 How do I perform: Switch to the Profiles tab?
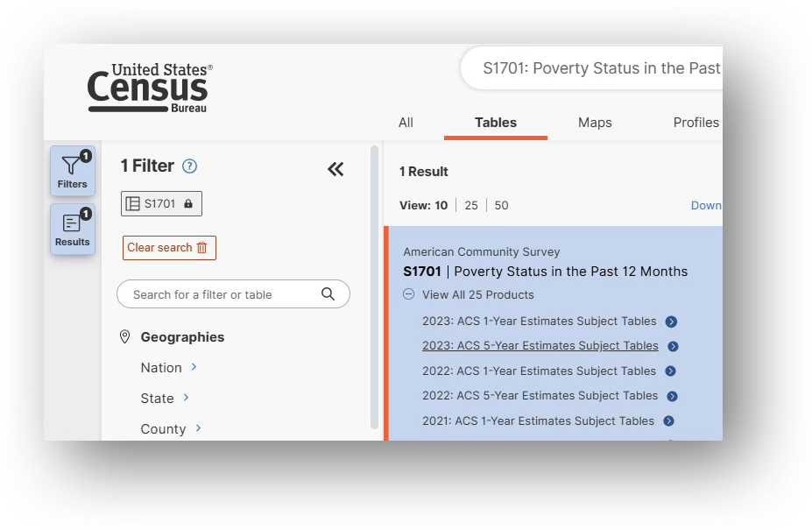click(x=696, y=123)
